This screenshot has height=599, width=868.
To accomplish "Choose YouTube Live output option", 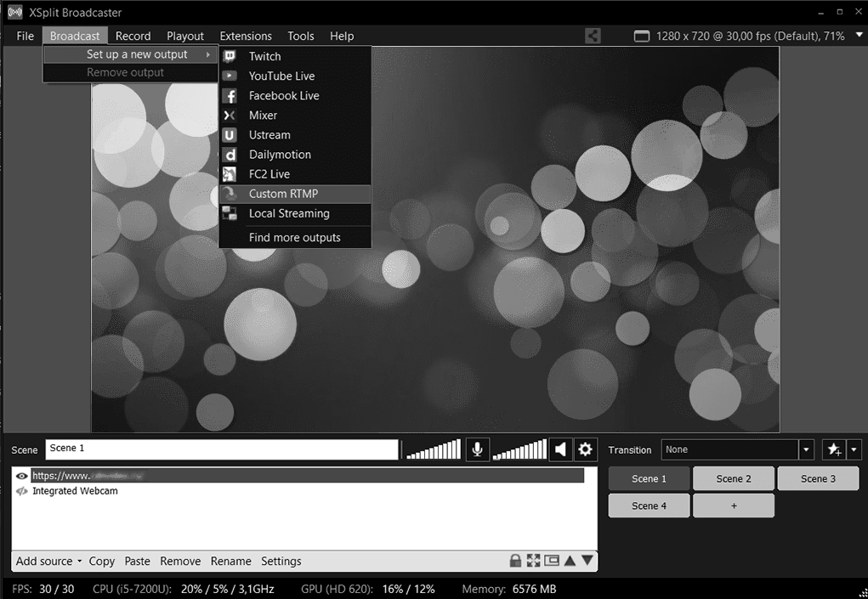I will coord(281,76).
